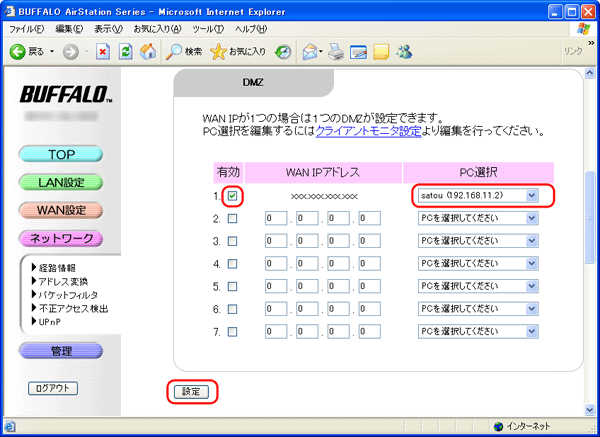Open the Messenger people icon
Screen dimensions: 600x437
tap(404, 52)
